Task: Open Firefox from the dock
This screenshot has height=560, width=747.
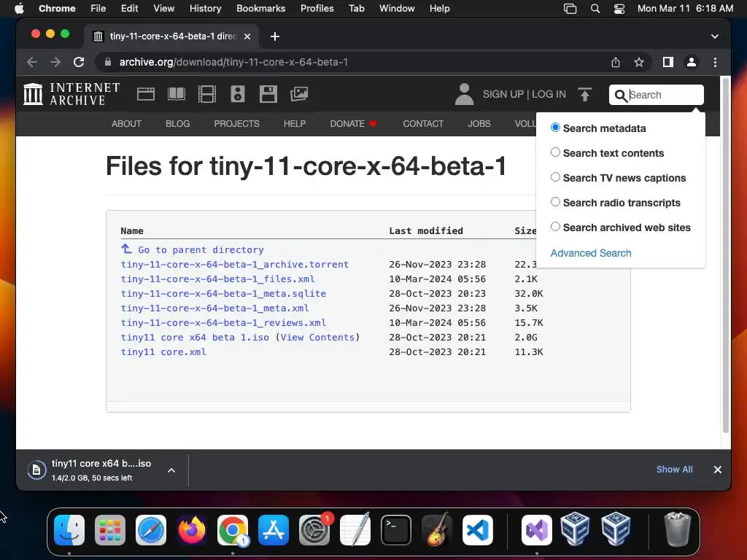Action: click(x=192, y=530)
